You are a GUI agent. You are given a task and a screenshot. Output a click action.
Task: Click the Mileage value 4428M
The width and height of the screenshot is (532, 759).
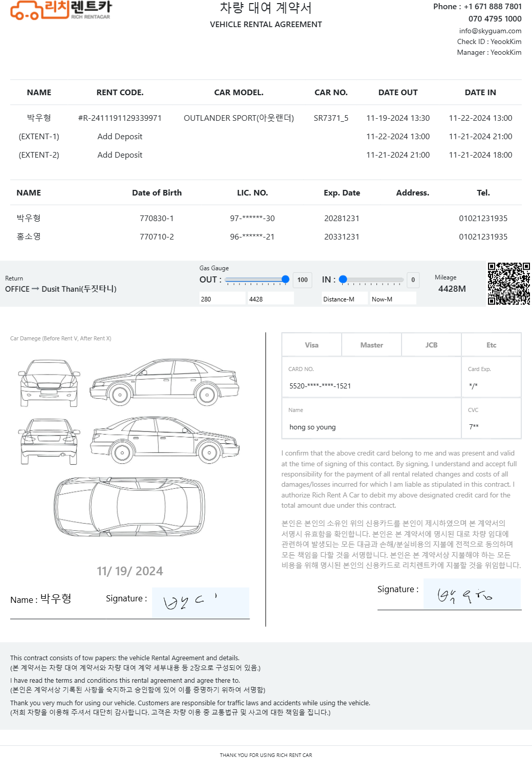coord(452,289)
